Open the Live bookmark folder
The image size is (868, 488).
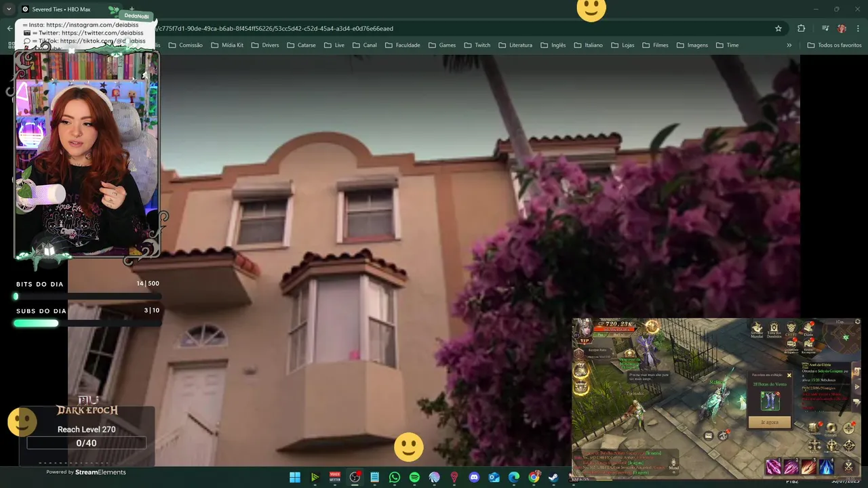click(334, 45)
